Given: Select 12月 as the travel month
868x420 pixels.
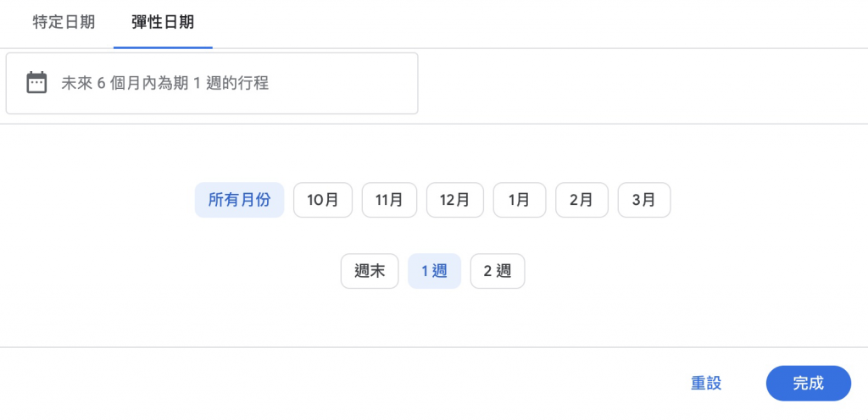Looking at the screenshot, I should coord(454,200).
